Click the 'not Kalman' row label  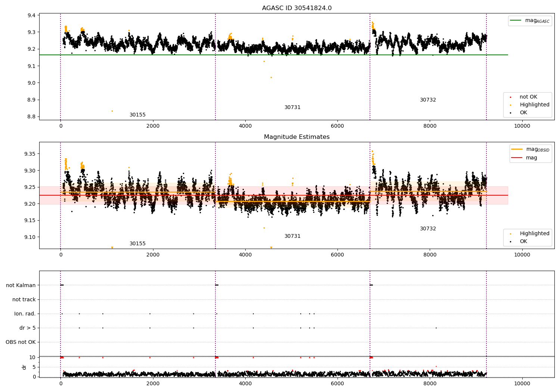21,286
